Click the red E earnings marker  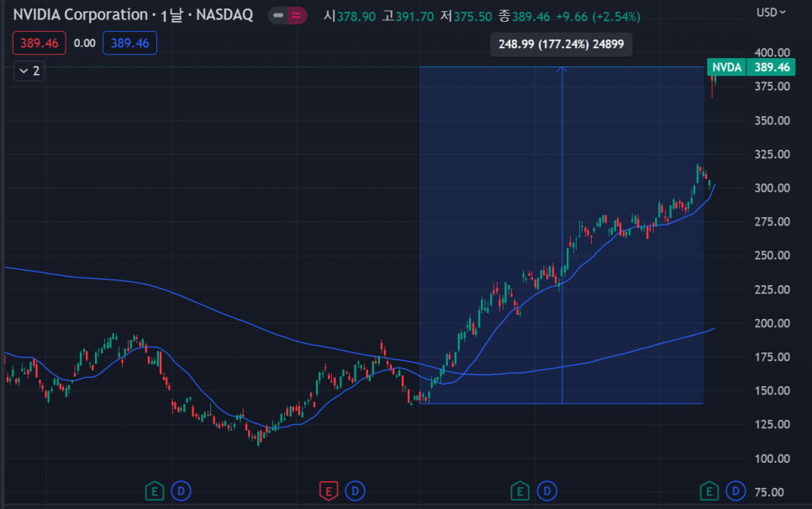tap(329, 490)
